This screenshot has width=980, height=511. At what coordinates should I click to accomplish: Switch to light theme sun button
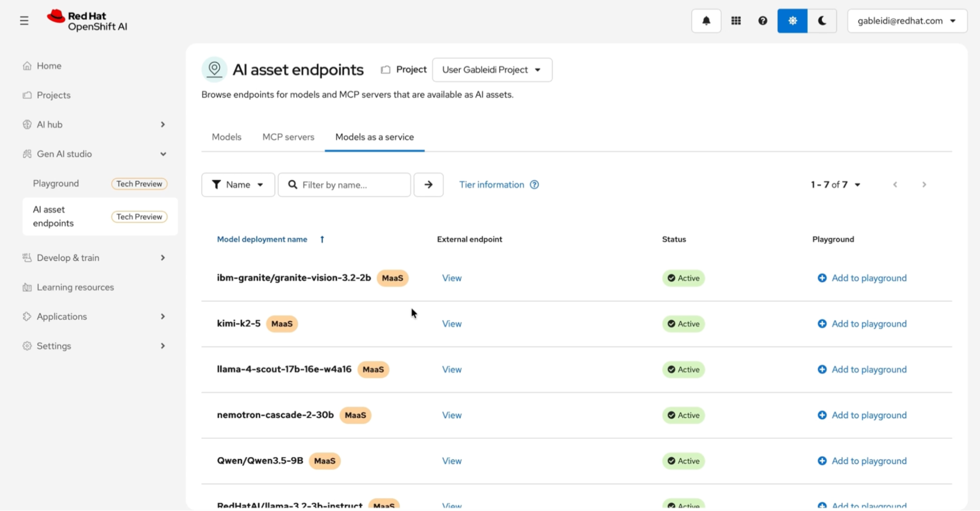[x=792, y=21]
